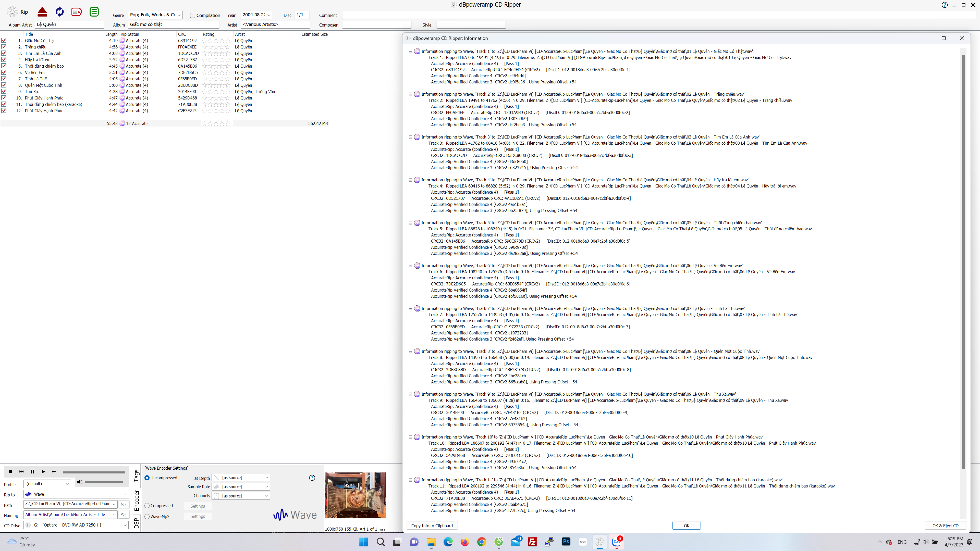980x551 pixels.
Task: Skip to previous track in player
Action: [x=21, y=471]
